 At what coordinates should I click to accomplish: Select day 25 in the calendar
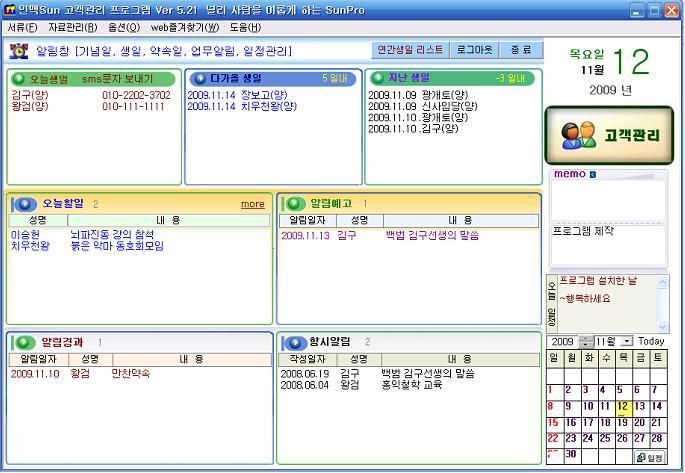[605, 438]
